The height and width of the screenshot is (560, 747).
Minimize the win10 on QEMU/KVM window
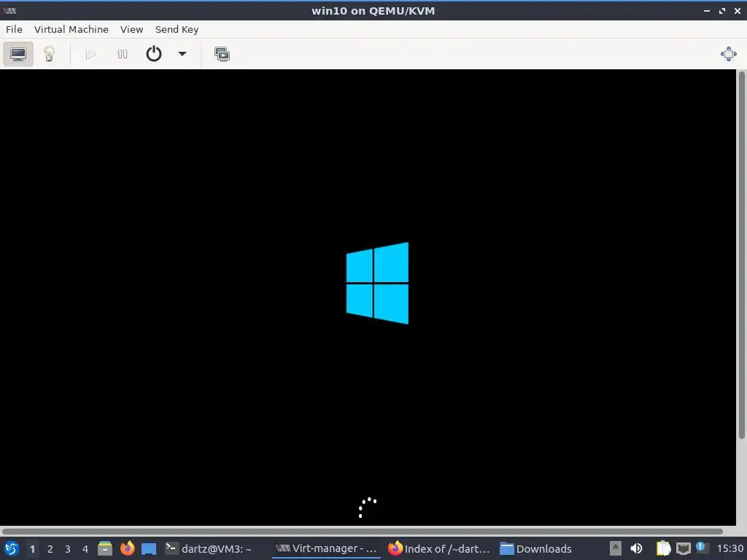pos(707,10)
